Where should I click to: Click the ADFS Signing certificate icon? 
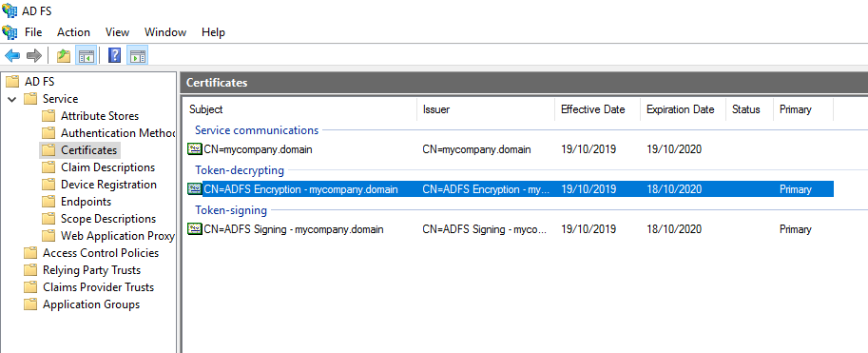click(x=195, y=229)
